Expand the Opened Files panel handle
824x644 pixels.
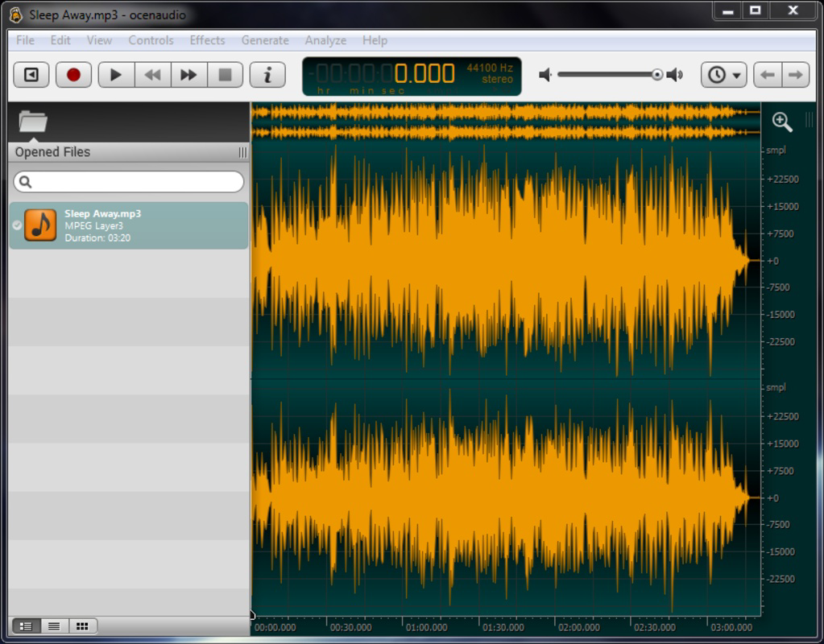[x=243, y=151]
